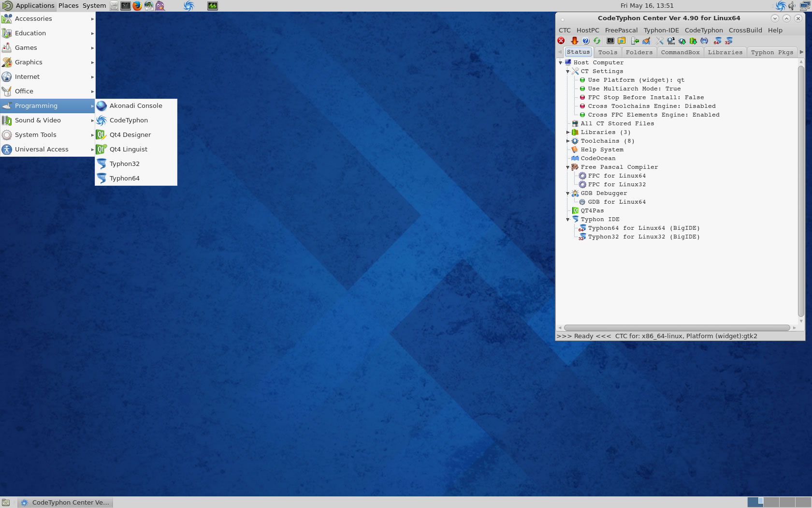Select Typhon64 in Programming submenu
812x508 pixels.
pos(136,178)
